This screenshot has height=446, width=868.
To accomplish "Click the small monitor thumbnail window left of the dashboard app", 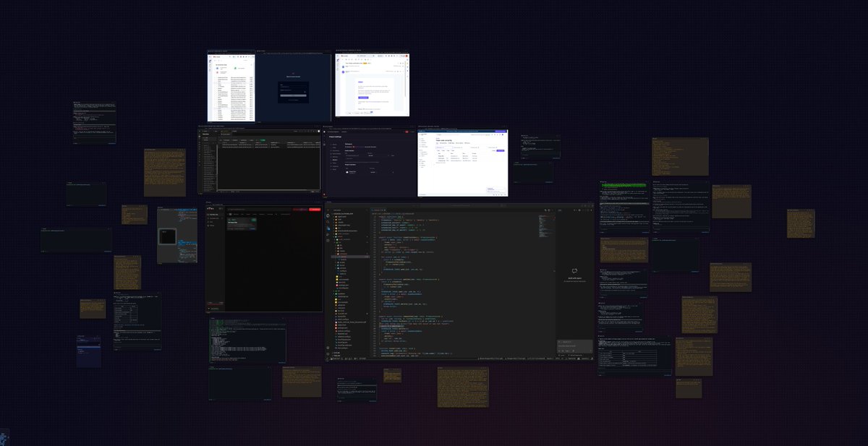I will click(168, 236).
